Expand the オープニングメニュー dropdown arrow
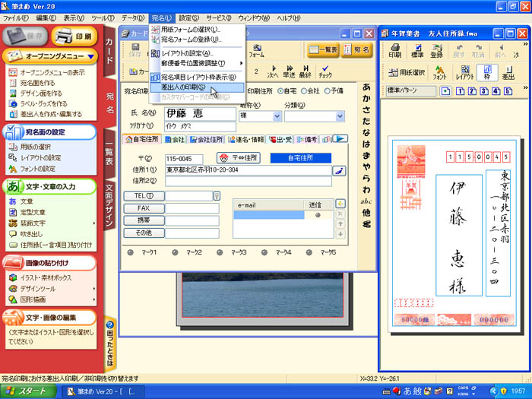The height and width of the screenshot is (399, 532). (90, 56)
